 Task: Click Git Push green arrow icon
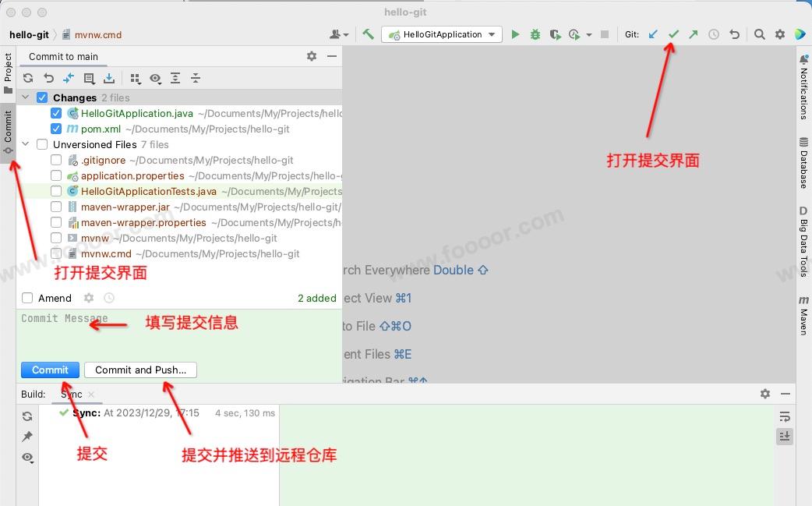pyautogui.click(x=694, y=34)
